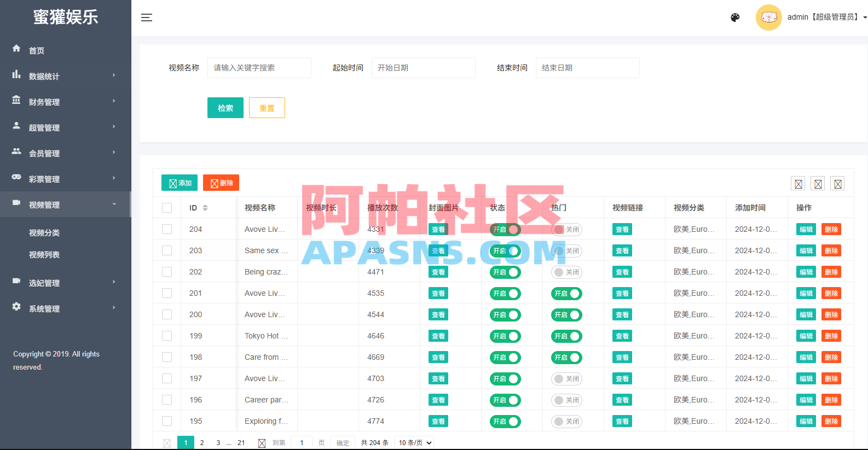Viewport: 868px width, 450px height.
Task: Click the 重置 reset button
Action: 267,108
